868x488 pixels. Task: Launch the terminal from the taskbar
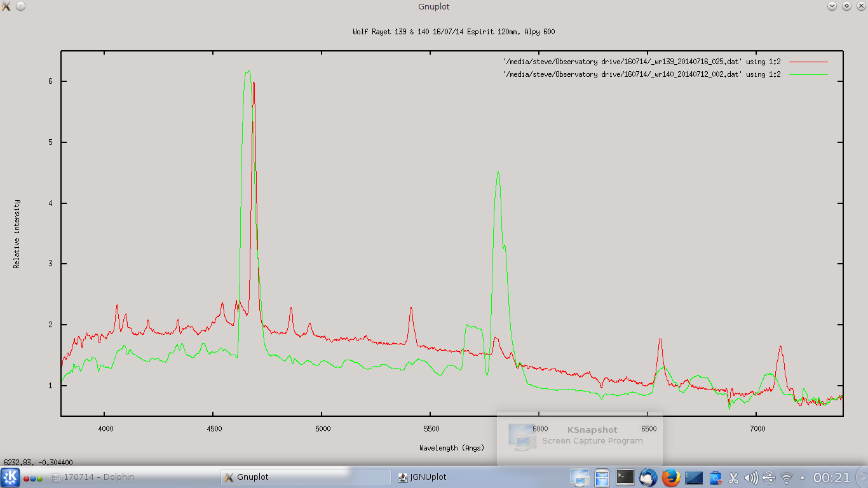pyautogui.click(x=625, y=477)
